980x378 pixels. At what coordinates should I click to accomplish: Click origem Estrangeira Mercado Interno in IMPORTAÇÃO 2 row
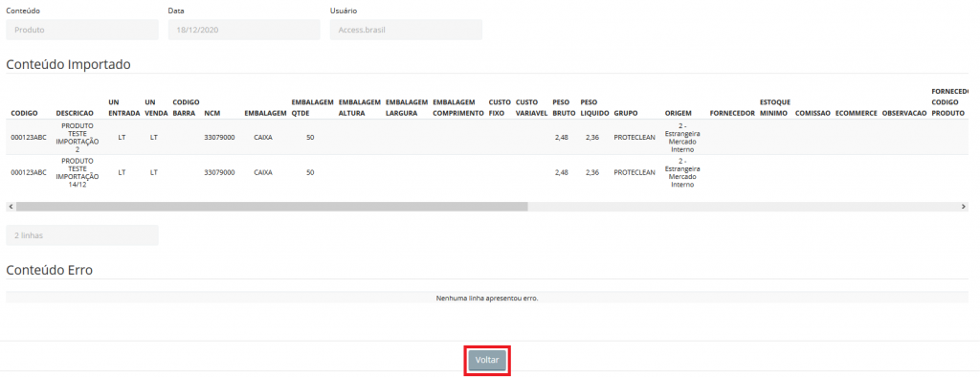682,138
